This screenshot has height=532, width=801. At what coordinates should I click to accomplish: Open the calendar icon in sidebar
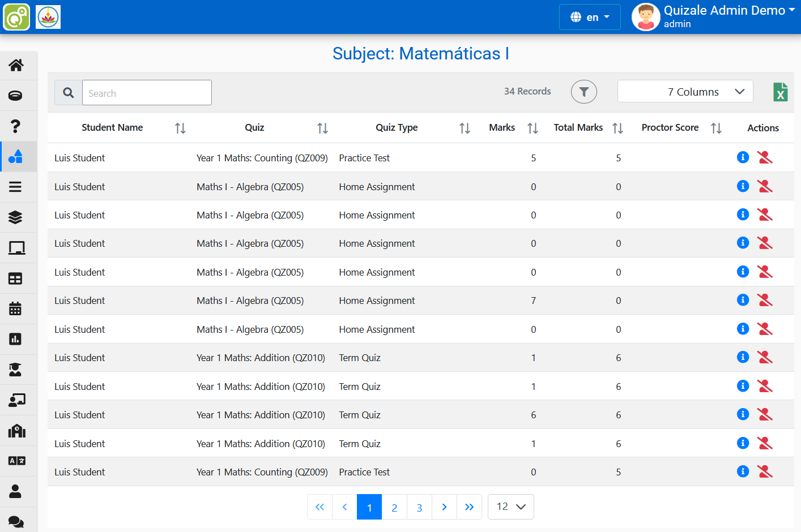tap(16, 308)
